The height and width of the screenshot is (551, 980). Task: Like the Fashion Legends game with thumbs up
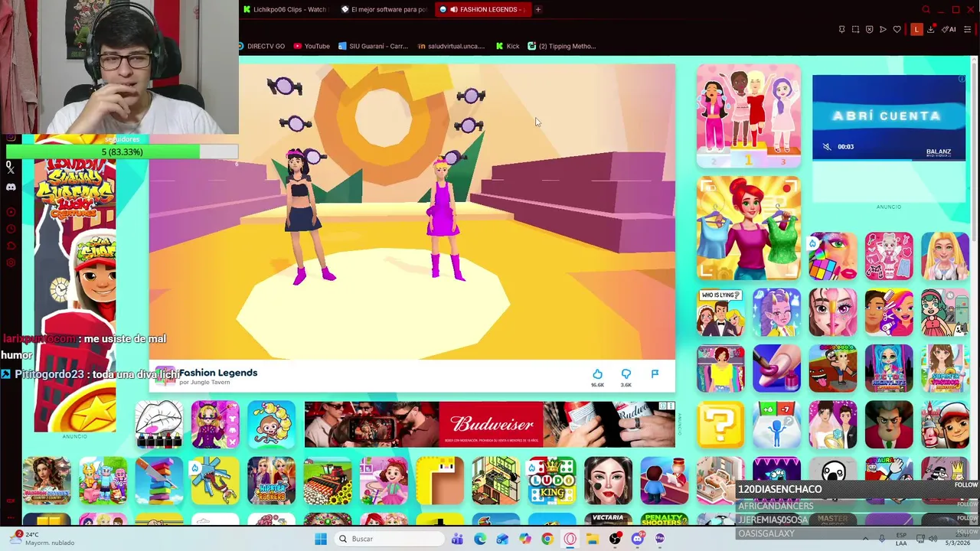pos(597,373)
